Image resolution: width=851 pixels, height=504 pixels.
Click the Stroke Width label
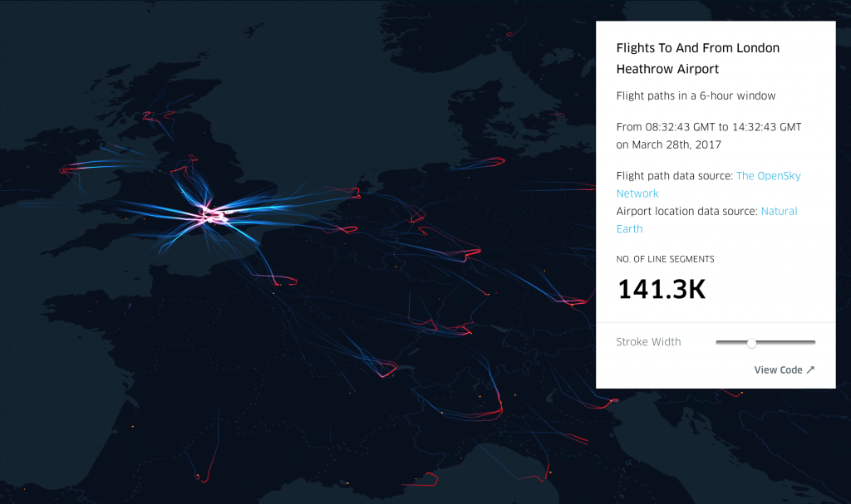click(x=648, y=342)
